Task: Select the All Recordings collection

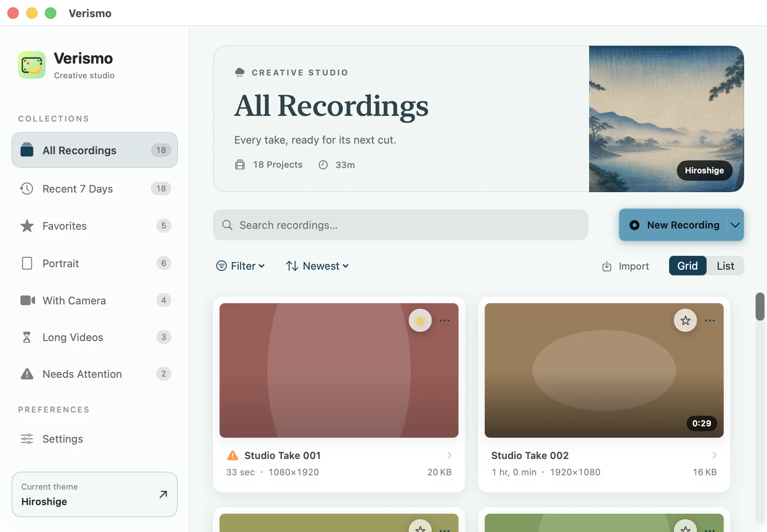Action: tap(95, 150)
